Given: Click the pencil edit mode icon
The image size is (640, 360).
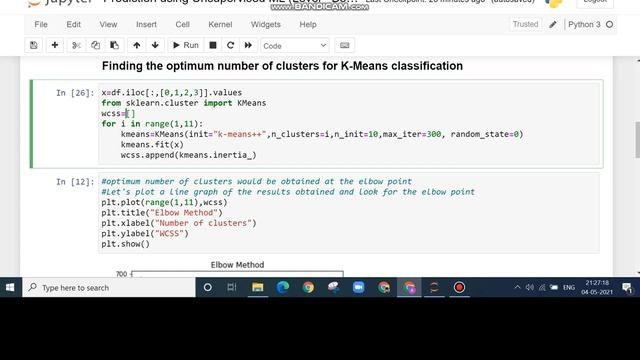Looking at the screenshot, I should (553, 24).
